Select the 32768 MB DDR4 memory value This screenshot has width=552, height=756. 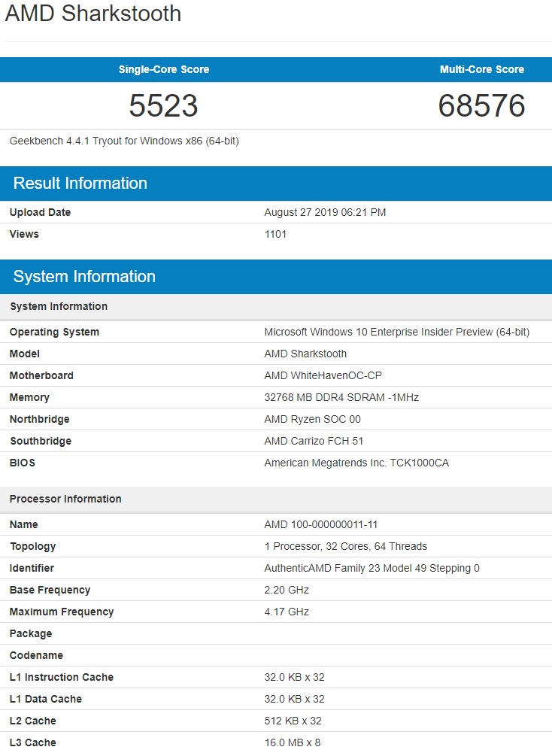pos(339,397)
